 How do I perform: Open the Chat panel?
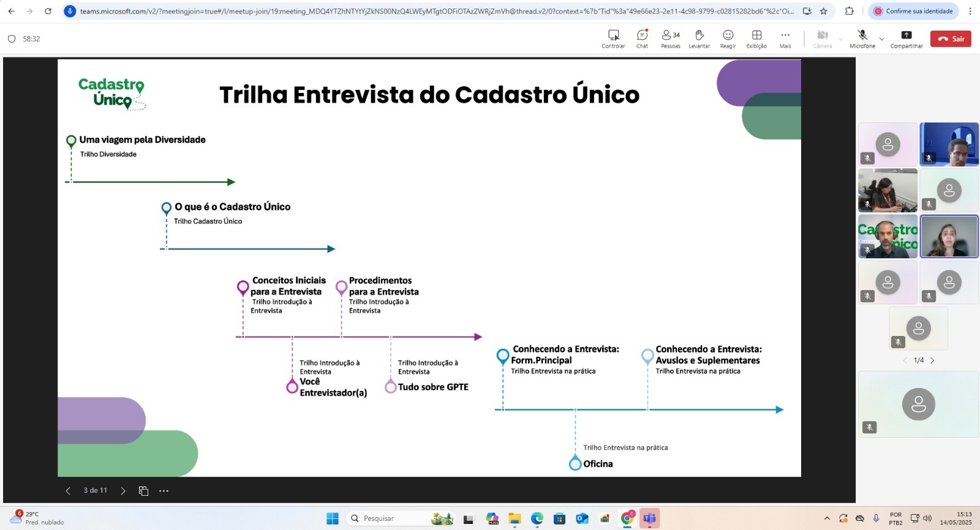(642, 39)
